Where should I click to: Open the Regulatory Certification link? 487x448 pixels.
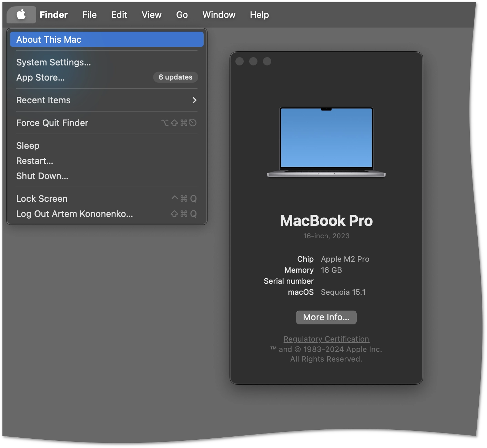pos(326,339)
